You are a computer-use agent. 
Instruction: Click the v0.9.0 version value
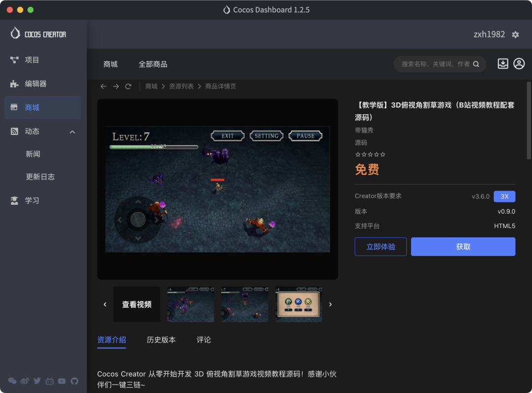click(x=506, y=212)
